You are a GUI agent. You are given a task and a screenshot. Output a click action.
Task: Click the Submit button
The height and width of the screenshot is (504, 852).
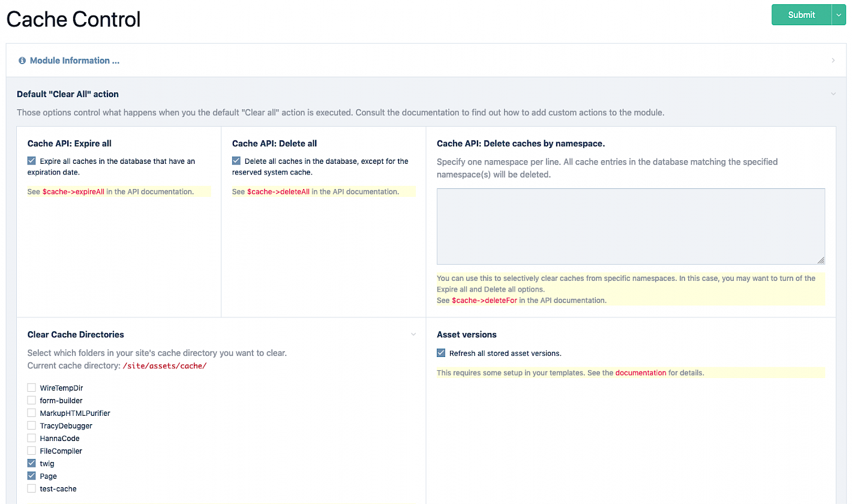coord(801,15)
